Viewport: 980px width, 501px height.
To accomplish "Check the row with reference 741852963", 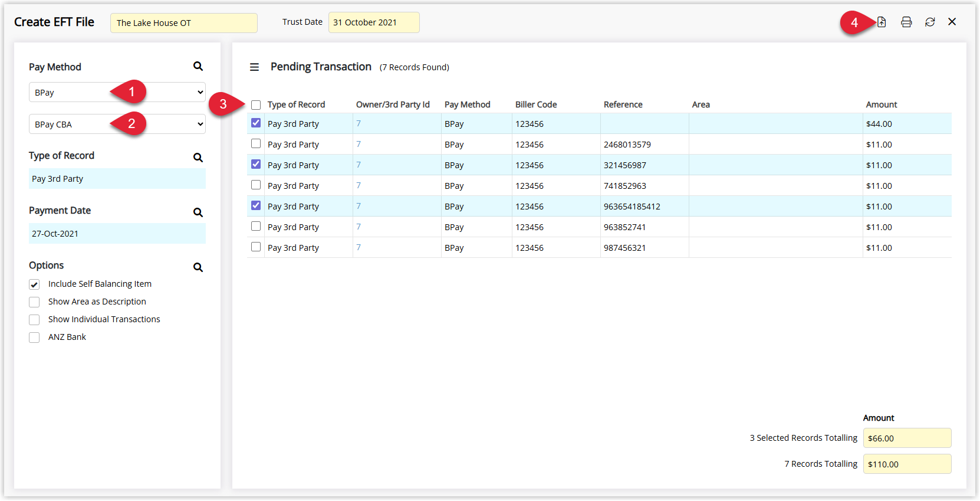I will 256,185.
